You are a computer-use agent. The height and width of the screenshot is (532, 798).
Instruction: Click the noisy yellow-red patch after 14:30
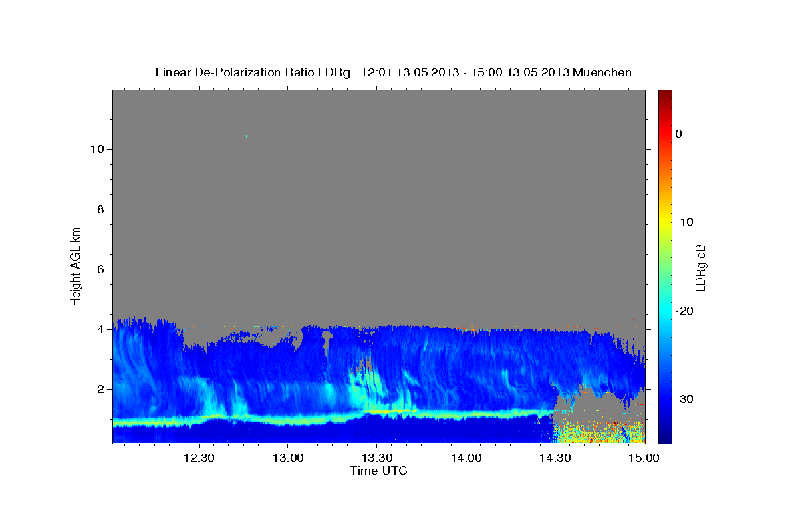(598, 431)
